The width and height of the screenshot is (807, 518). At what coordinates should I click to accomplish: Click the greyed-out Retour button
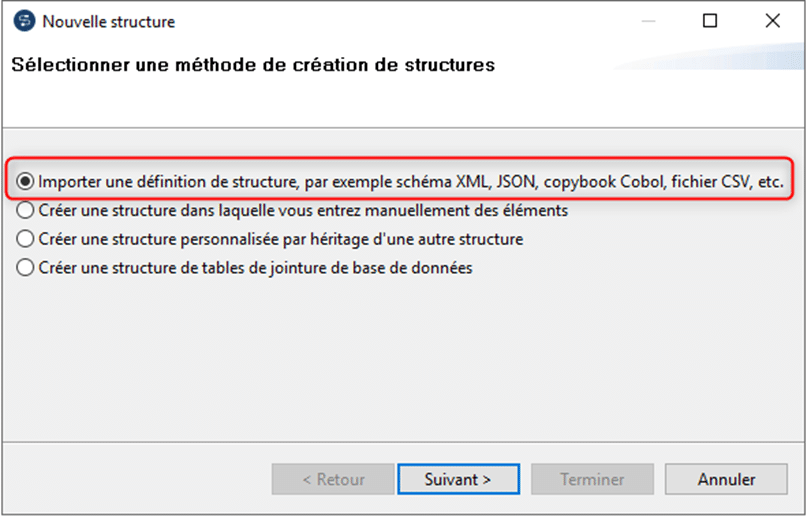(333, 479)
